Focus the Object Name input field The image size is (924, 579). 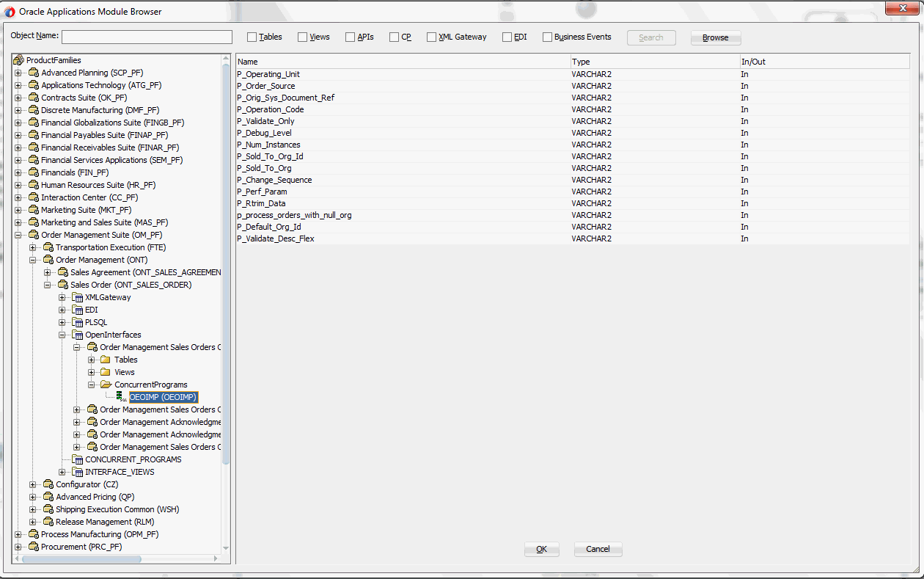pyautogui.click(x=147, y=37)
